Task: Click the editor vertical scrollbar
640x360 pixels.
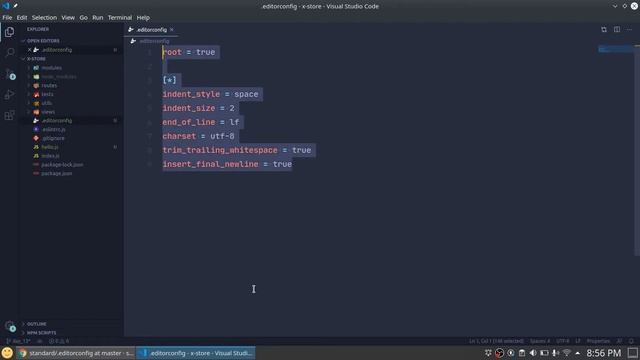Action: pyautogui.click(x=637, y=150)
